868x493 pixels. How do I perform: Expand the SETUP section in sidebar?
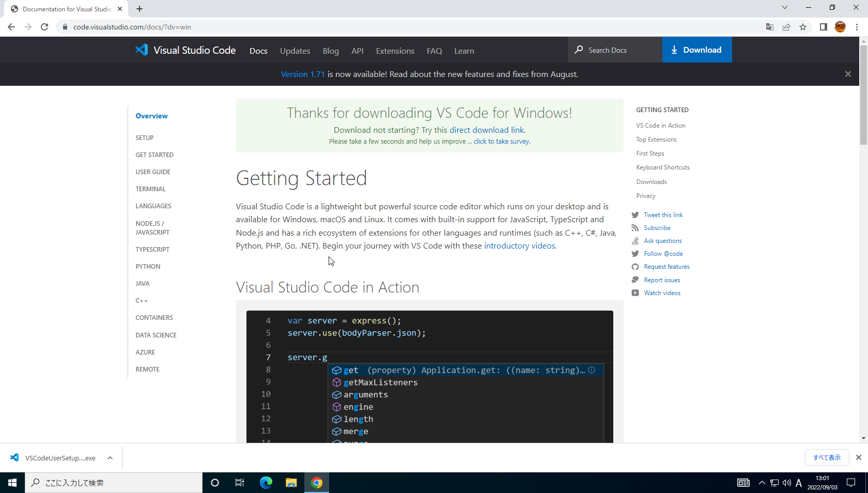145,138
